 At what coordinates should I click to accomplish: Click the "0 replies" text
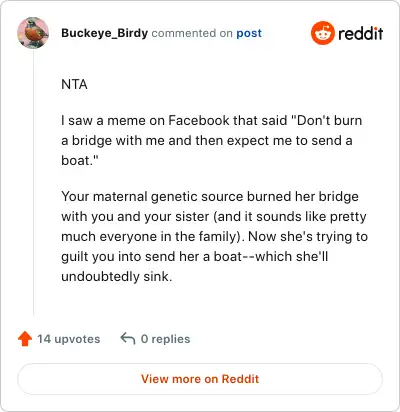[165, 339]
